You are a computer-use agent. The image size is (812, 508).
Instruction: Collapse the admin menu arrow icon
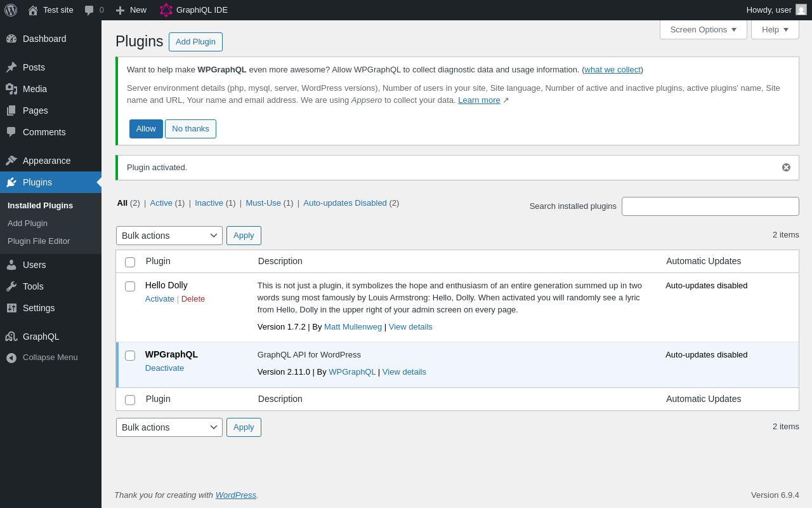[x=11, y=358]
